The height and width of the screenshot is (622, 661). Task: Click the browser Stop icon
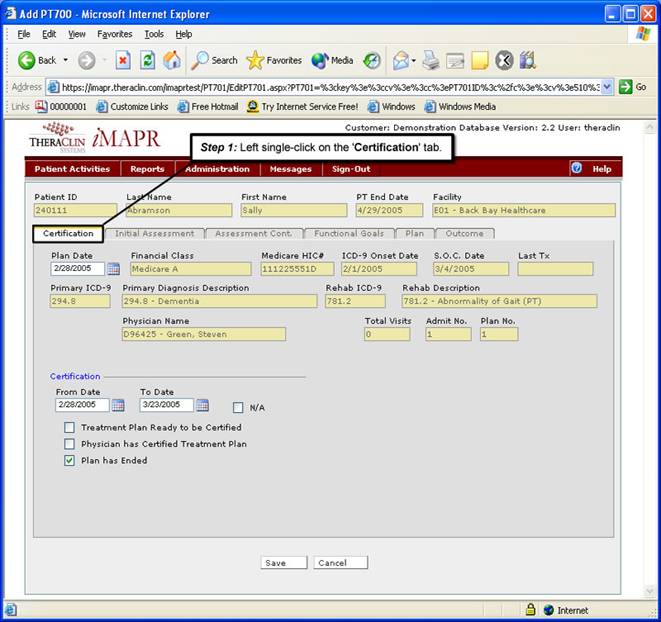pyautogui.click(x=123, y=60)
